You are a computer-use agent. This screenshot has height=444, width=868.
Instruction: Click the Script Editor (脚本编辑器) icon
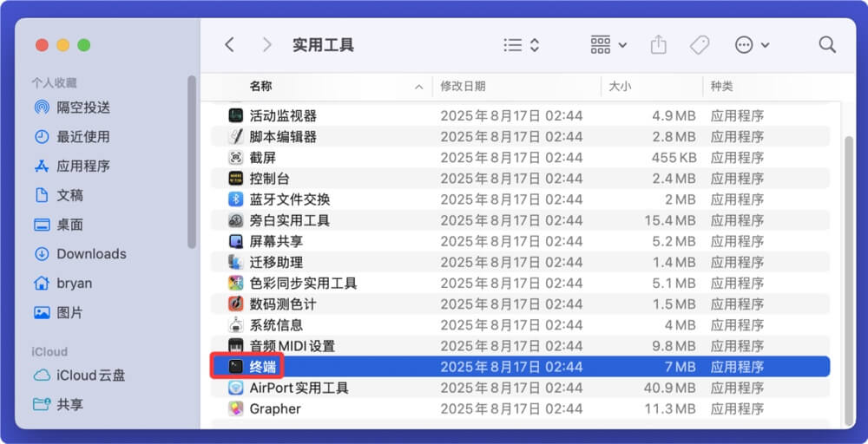(x=236, y=136)
